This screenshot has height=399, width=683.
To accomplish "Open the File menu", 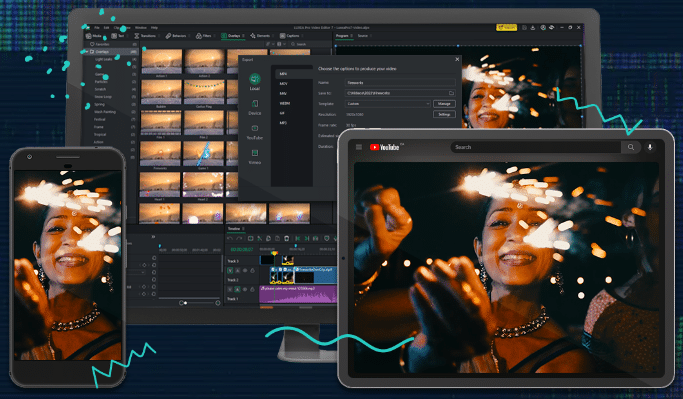I will 97,27.
